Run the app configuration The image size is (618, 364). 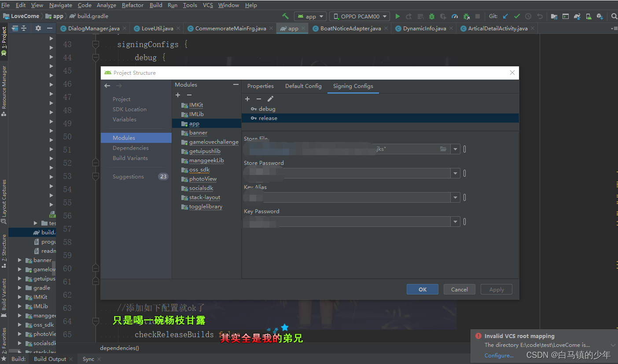[x=397, y=16]
